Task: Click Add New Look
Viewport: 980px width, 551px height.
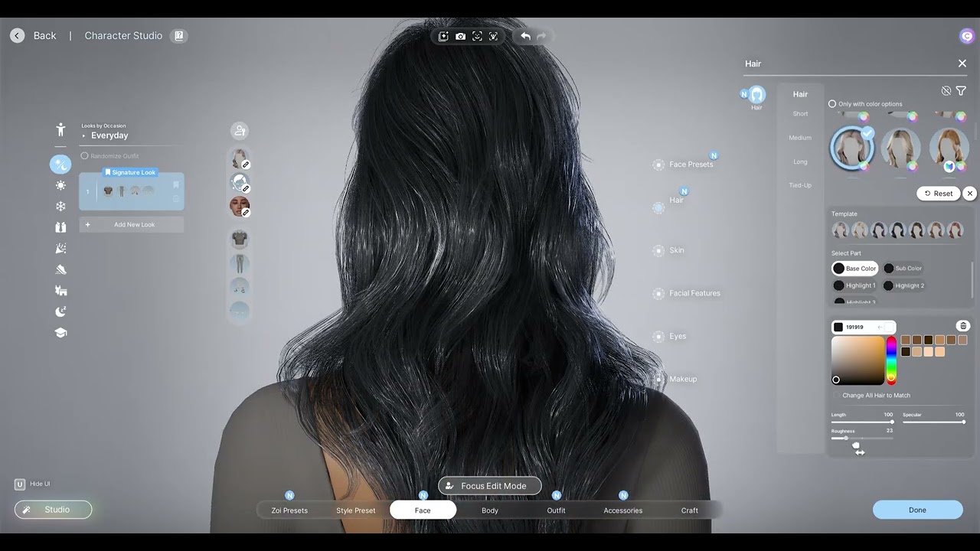Action: [x=132, y=224]
